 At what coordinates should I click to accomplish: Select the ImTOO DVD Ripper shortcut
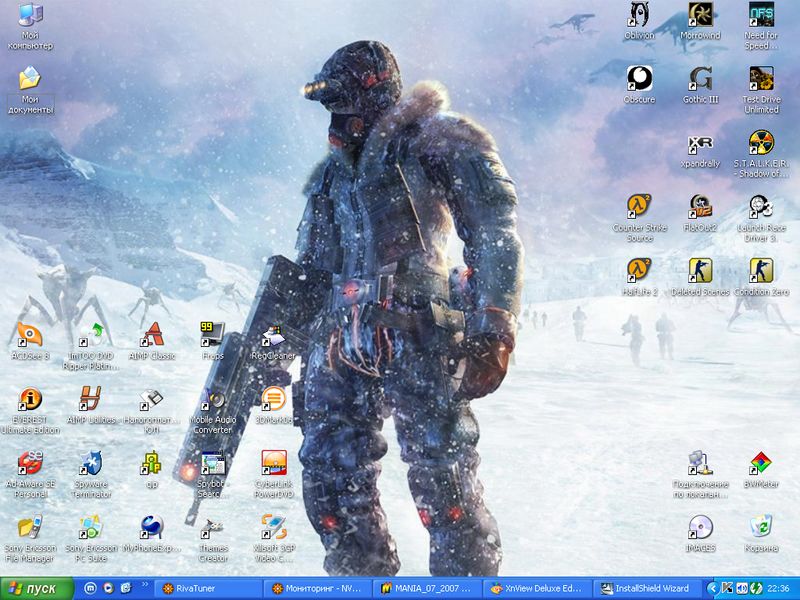91,335
